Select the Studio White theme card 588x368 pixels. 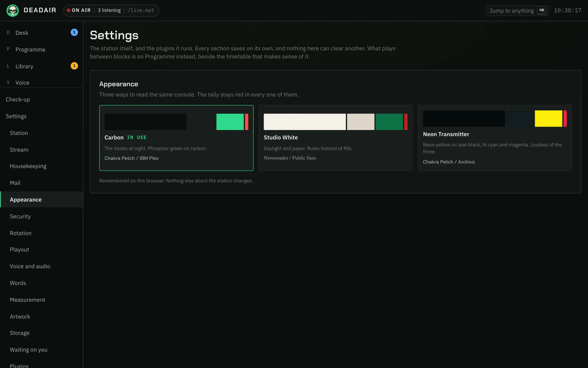(x=335, y=138)
